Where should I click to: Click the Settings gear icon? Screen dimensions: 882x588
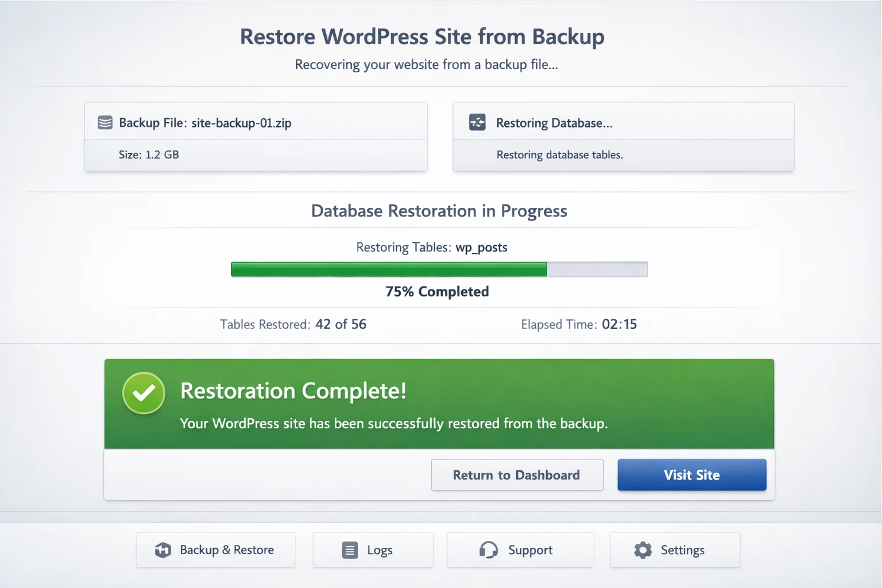tap(643, 550)
